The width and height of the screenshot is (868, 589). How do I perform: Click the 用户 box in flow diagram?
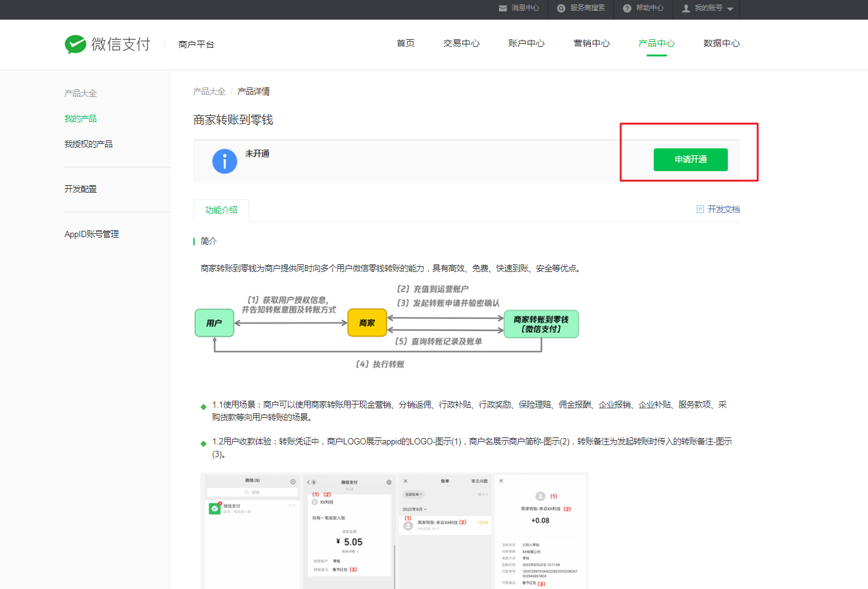pos(214,323)
